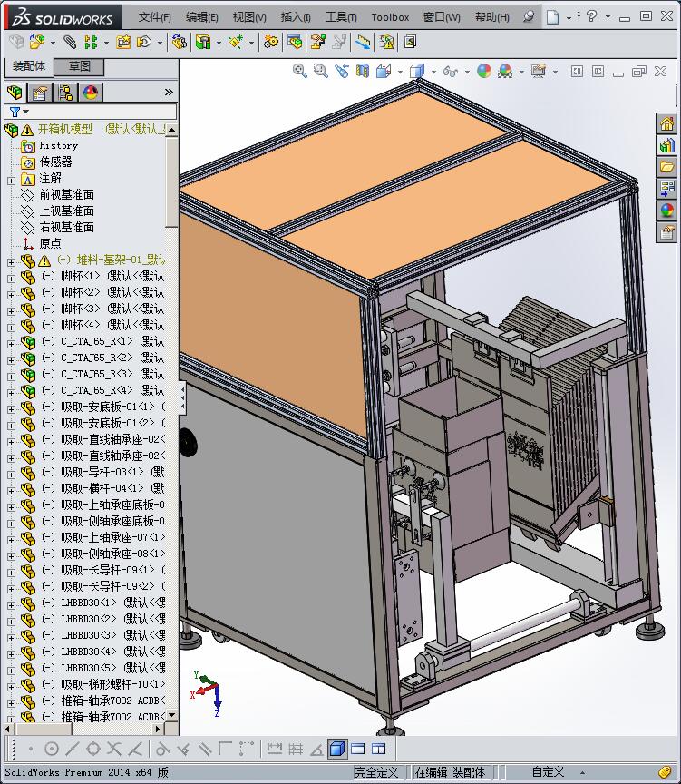Open the 文件(F) menu
This screenshot has height=784, width=681.
(x=155, y=17)
